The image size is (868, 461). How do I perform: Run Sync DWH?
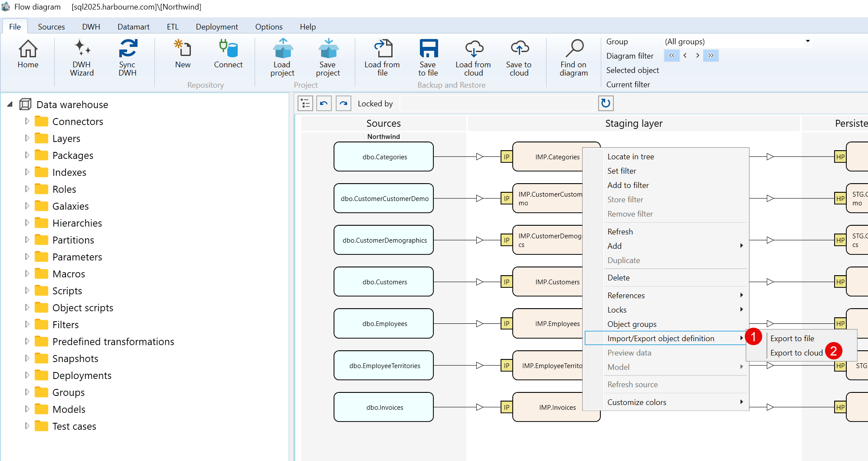[x=128, y=58]
